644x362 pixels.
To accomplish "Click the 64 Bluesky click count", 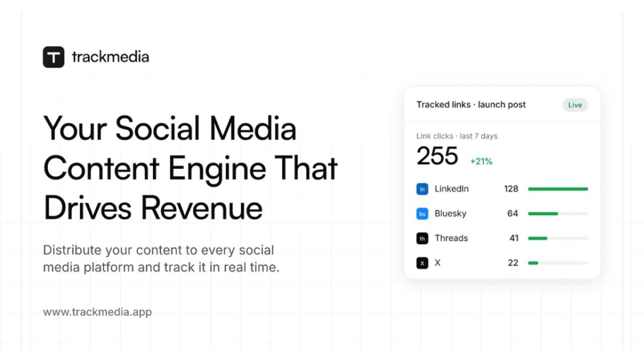I will 513,213.
